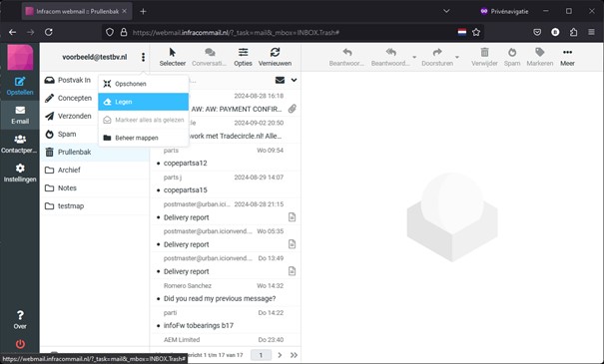Select Opschonen in the folder menu

(x=144, y=84)
